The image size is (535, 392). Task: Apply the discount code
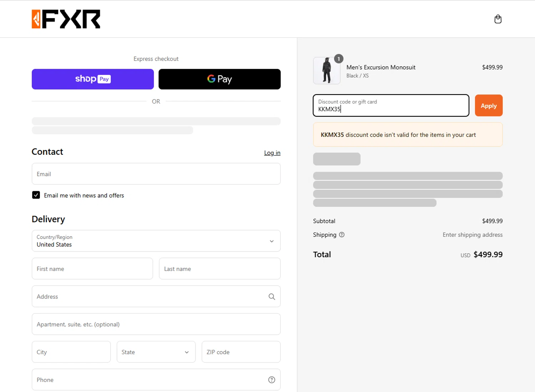(489, 106)
